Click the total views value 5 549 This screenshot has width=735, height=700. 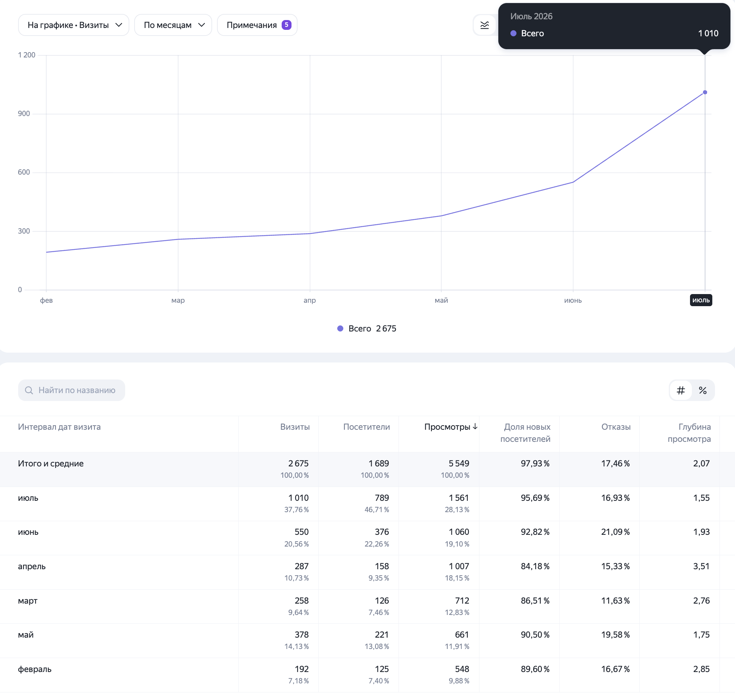(x=459, y=463)
